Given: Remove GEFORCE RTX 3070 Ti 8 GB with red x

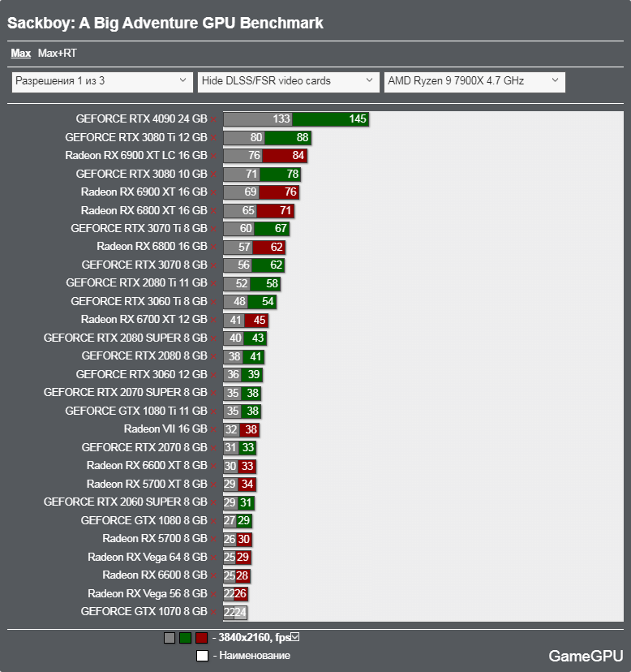Looking at the screenshot, I should [213, 229].
